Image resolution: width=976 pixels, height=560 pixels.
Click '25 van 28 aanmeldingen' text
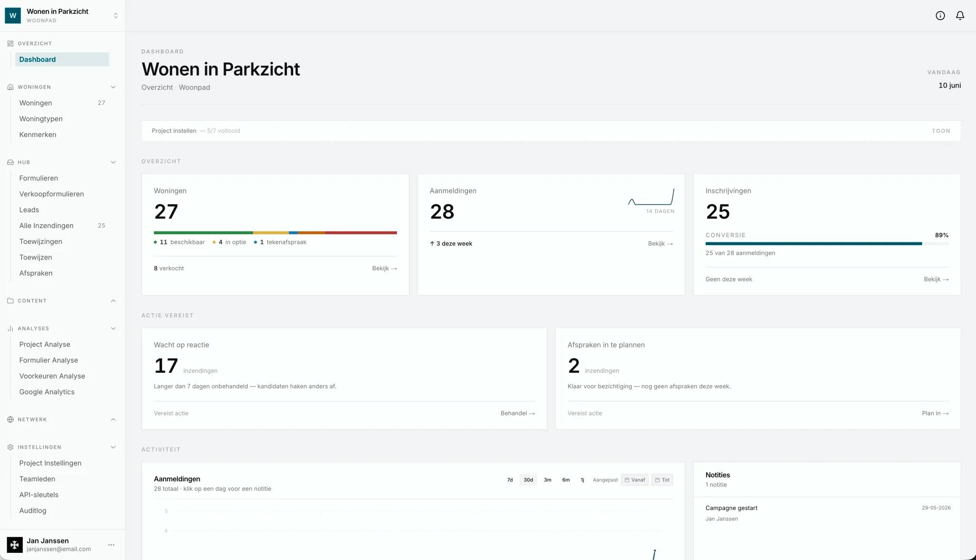pyautogui.click(x=740, y=253)
